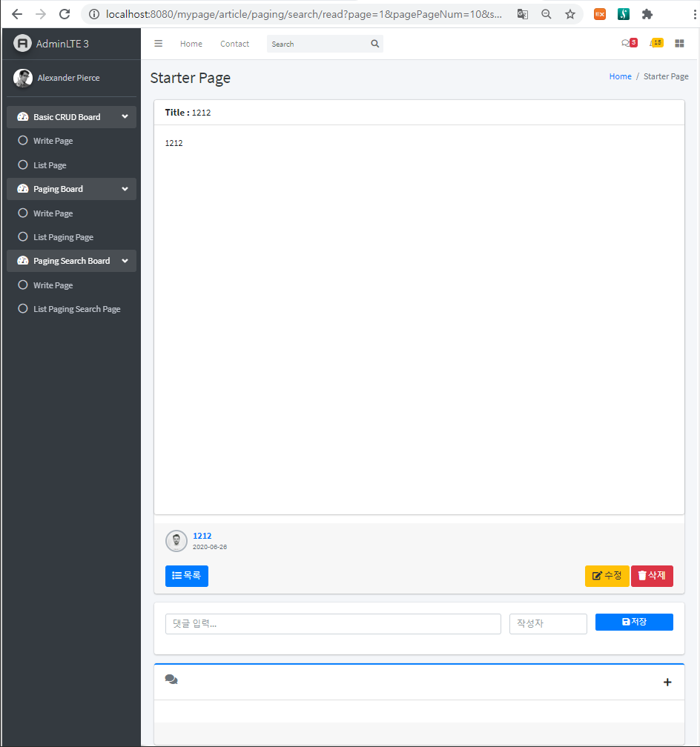Click Contact in the top navbar

[x=234, y=44]
